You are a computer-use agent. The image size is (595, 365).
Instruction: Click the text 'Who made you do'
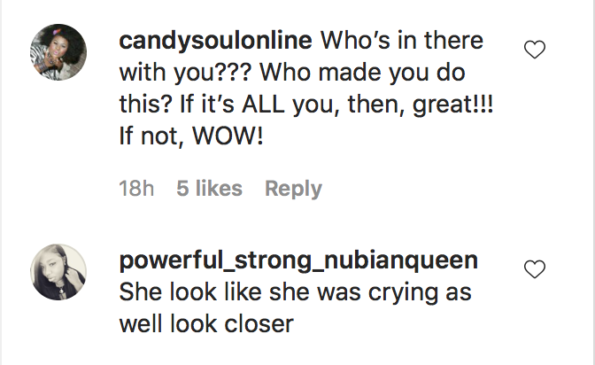(x=362, y=72)
